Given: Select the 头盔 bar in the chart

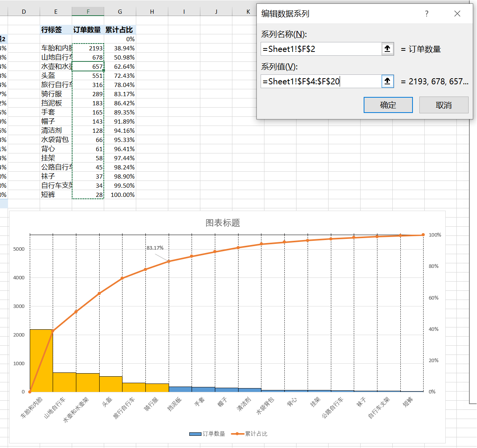Looking at the screenshot, I should click(x=111, y=384).
